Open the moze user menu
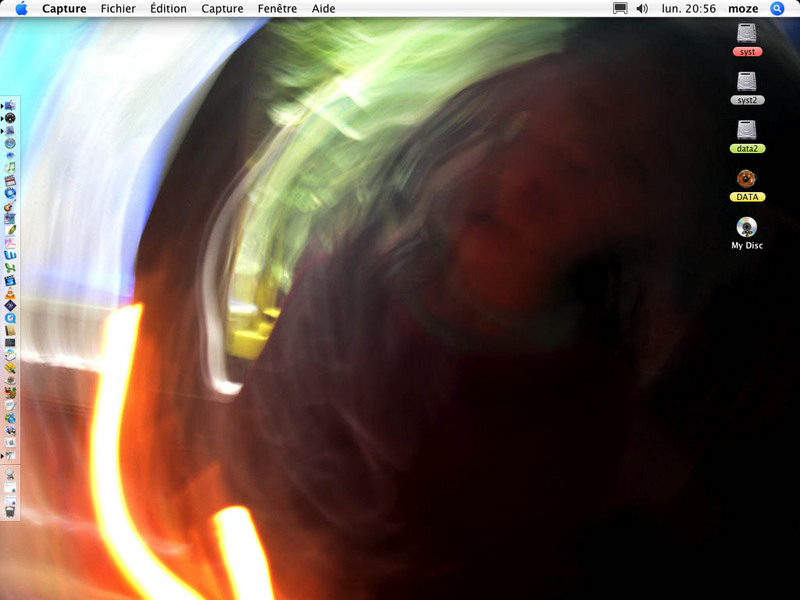The width and height of the screenshot is (800, 600). (x=743, y=9)
